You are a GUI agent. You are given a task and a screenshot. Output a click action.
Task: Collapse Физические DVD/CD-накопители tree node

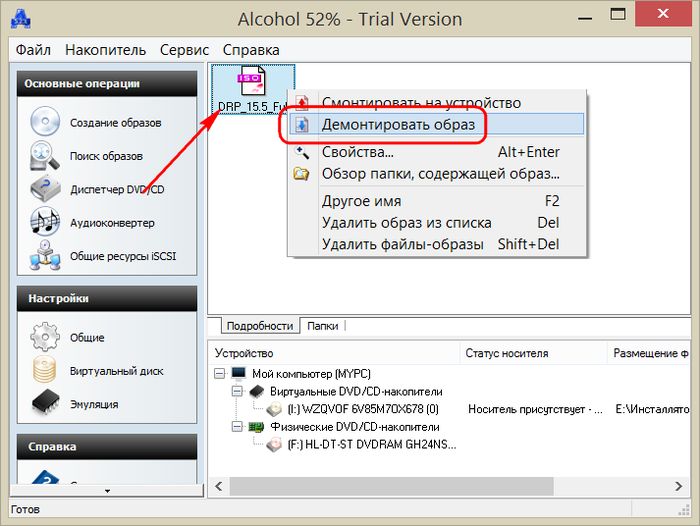237,427
